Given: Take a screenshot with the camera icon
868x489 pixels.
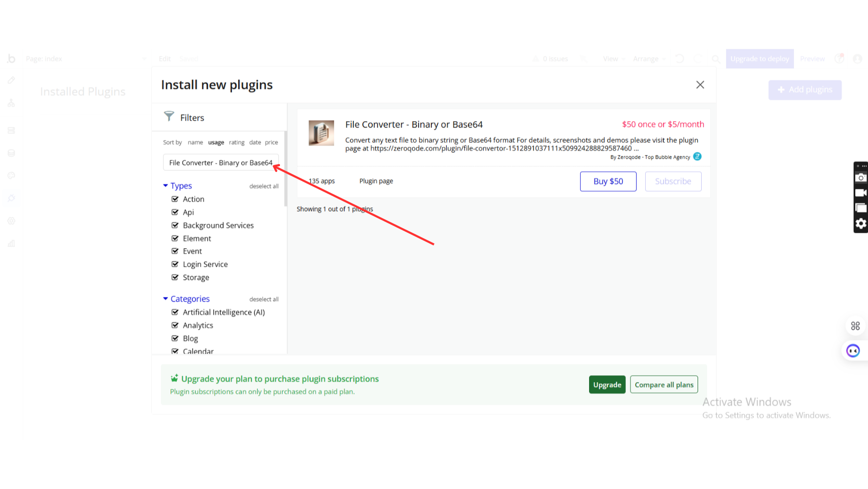Looking at the screenshot, I should 861,177.
